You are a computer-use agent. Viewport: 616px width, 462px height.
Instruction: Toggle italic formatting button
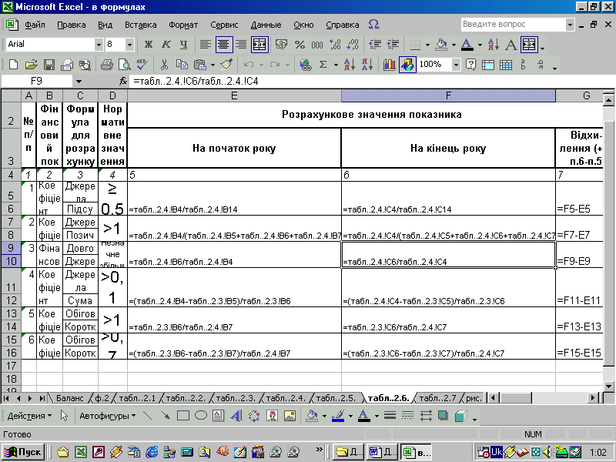tap(165, 44)
